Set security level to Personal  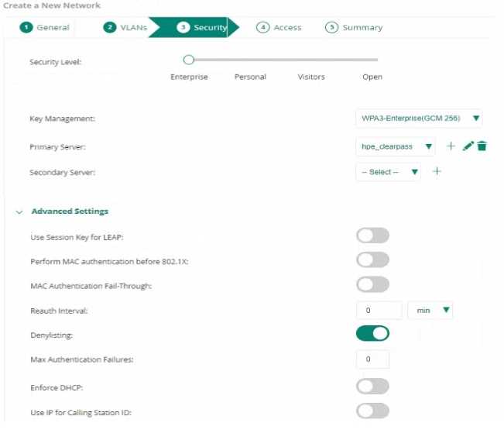click(250, 77)
